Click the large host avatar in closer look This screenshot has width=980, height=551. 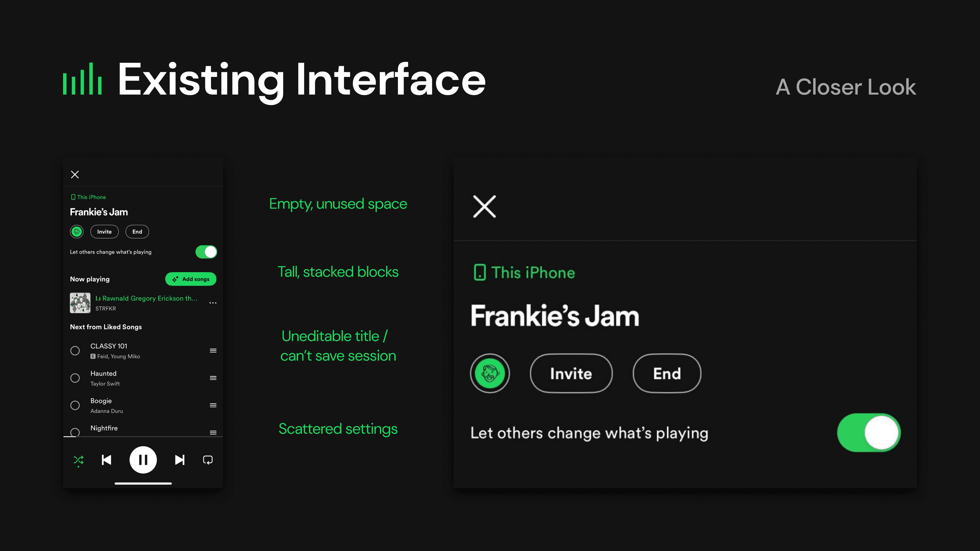click(490, 374)
